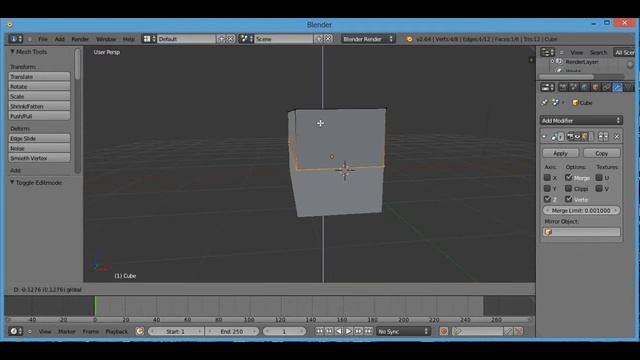Toggle modifier render visibility camera icon
This screenshot has width=640, height=360.
570,137
